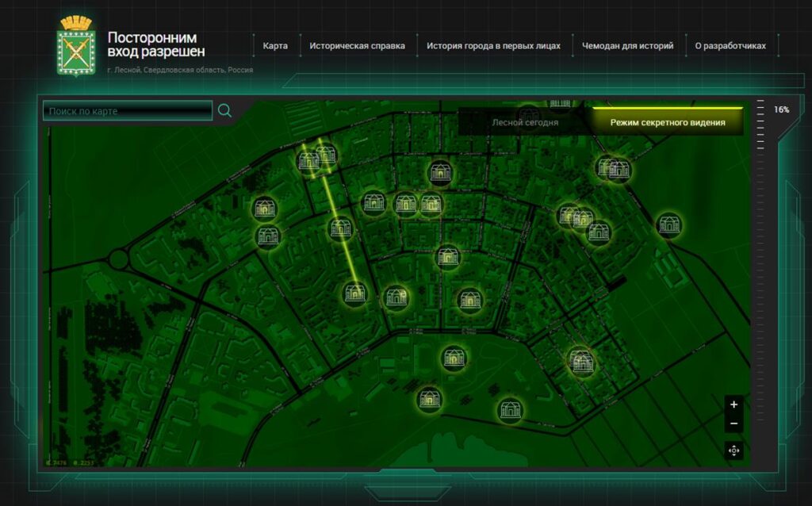This screenshot has height=506, width=812.
Task: Open Историческая справка section
Action: coord(357,46)
